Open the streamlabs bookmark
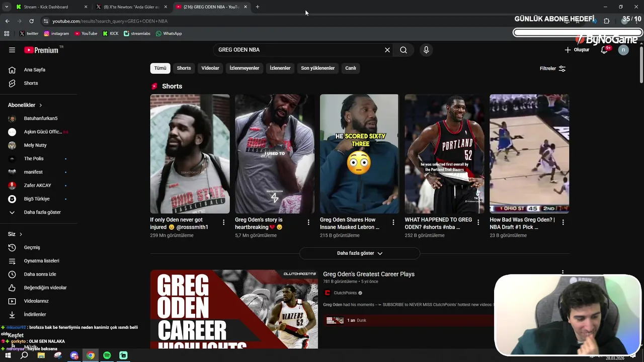 point(137,34)
